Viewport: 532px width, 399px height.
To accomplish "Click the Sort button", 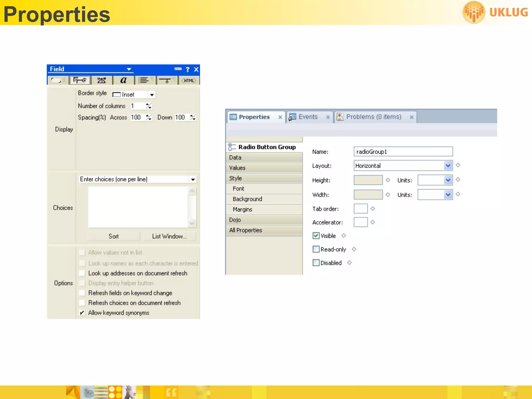I will 114,236.
